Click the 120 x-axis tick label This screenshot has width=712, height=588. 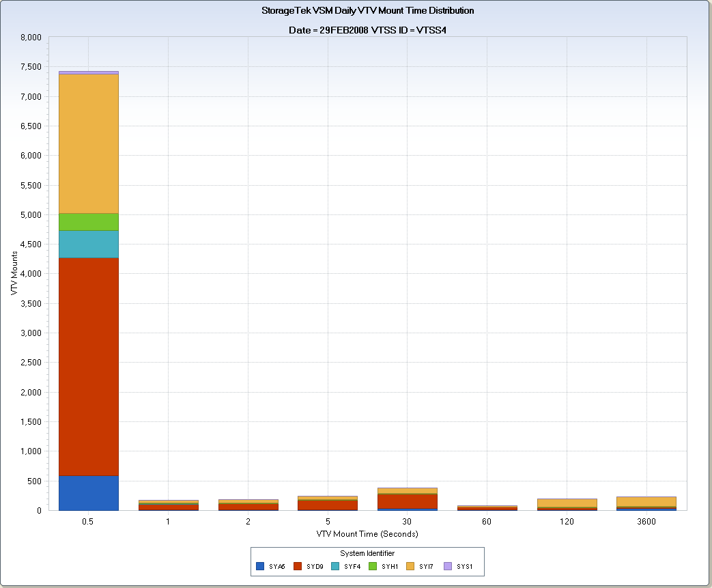pos(567,522)
